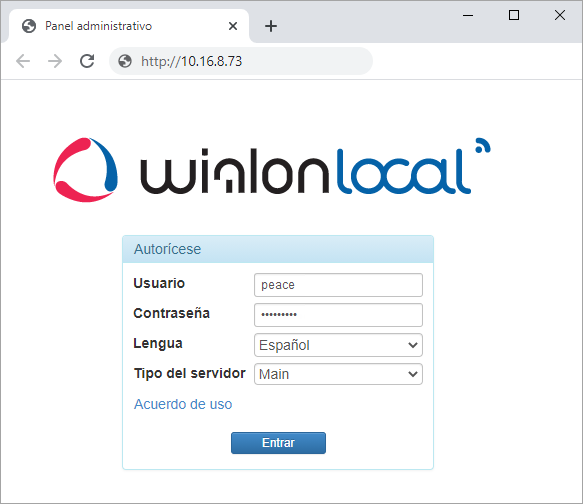Focus the Usuario input field
The height and width of the screenshot is (504, 583).
pos(338,285)
